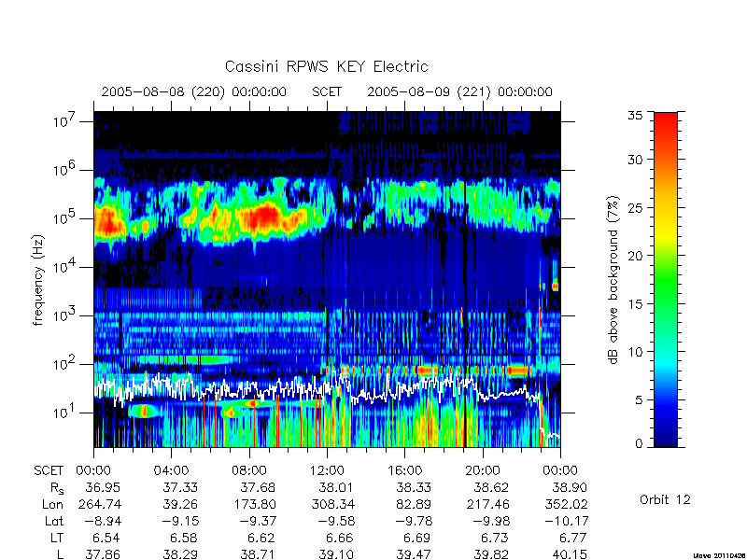
Task: Click the time tick label 08:00
Action: tap(249, 470)
